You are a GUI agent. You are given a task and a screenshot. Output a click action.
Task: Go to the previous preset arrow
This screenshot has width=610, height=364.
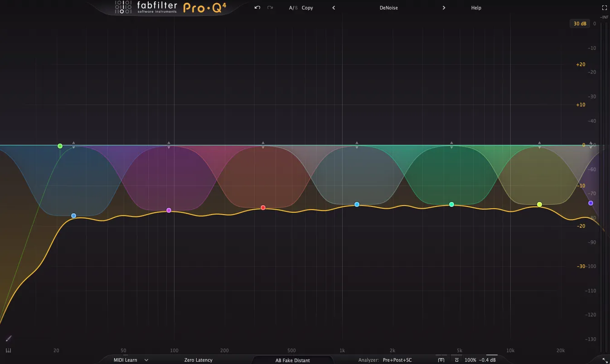(x=334, y=8)
